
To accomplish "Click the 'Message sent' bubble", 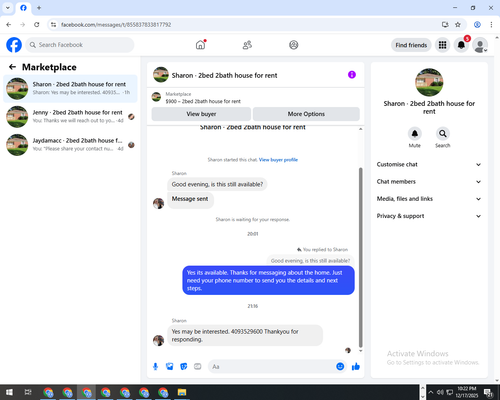I will point(190,199).
